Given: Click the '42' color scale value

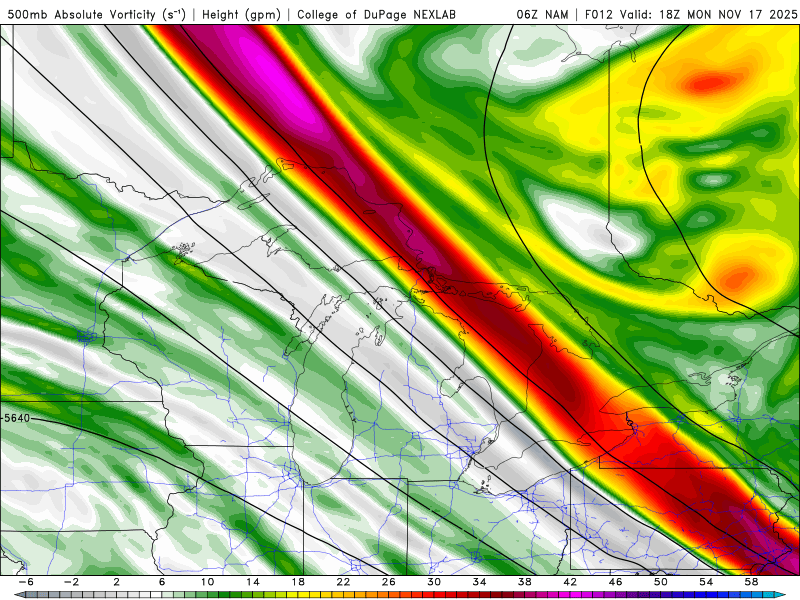Looking at the screenshot, I should tap(570, 582).
